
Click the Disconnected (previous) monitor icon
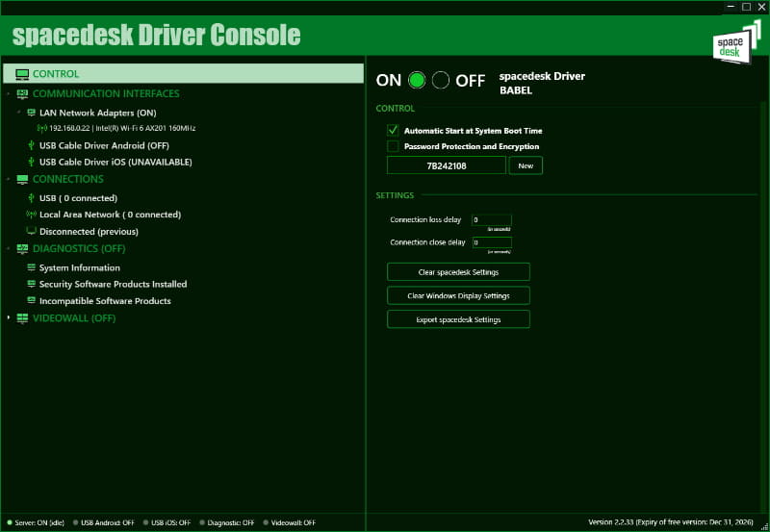[x=32, y=231]
